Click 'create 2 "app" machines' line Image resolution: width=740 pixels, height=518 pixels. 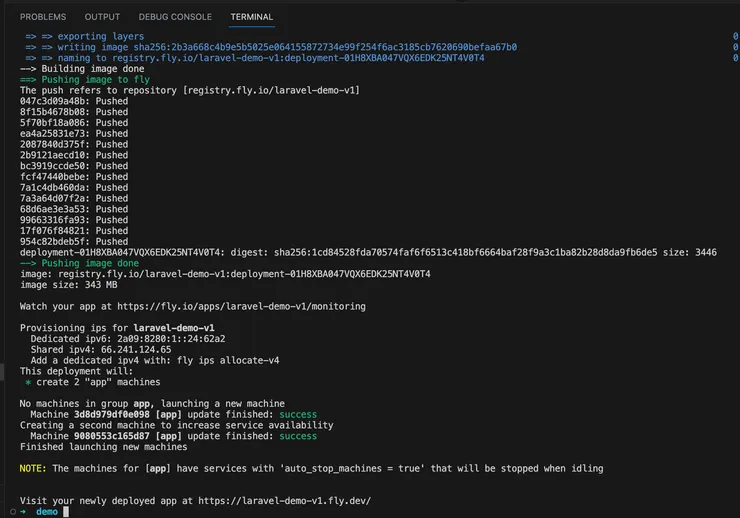pos(93,383)
